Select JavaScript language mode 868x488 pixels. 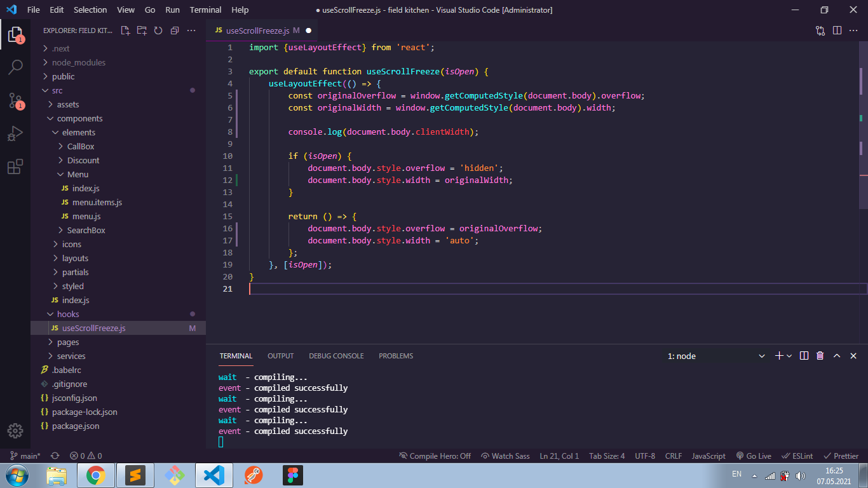click(x=709, y=456)
